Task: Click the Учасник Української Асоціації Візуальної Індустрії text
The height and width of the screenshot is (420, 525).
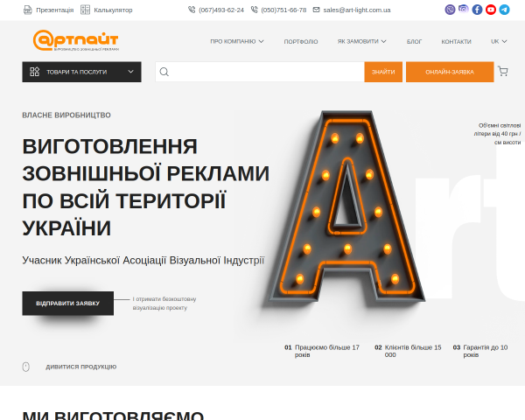Action: 143,260
